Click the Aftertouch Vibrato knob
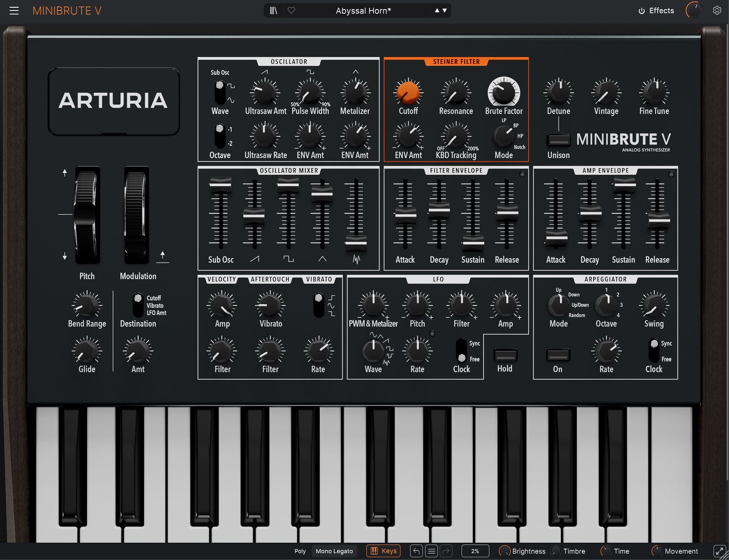 pos(270,305)
